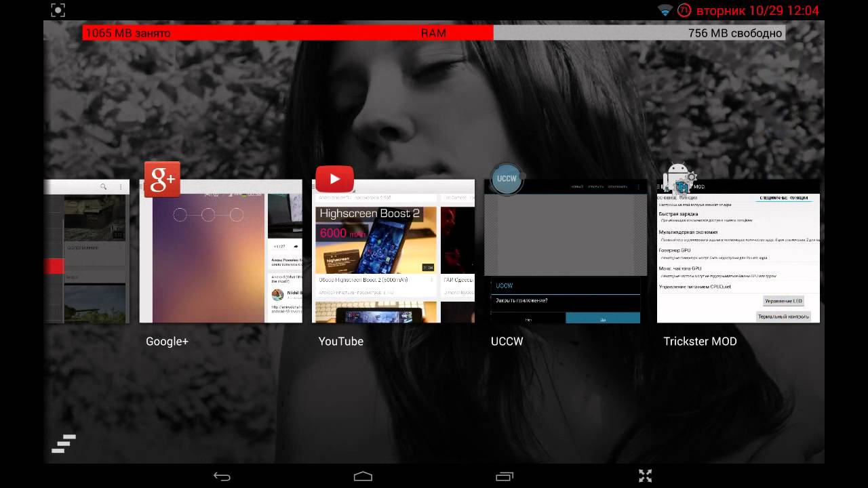This screenshot has width=868, height=488.
Task: Click Highscreen Boost 2 video in YouTube thumbnail
Action: click(376, 241)
